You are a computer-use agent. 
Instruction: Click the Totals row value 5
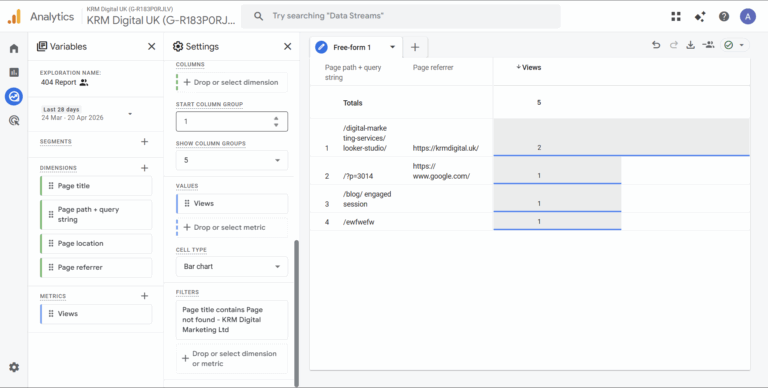click(x=539, y=103)
